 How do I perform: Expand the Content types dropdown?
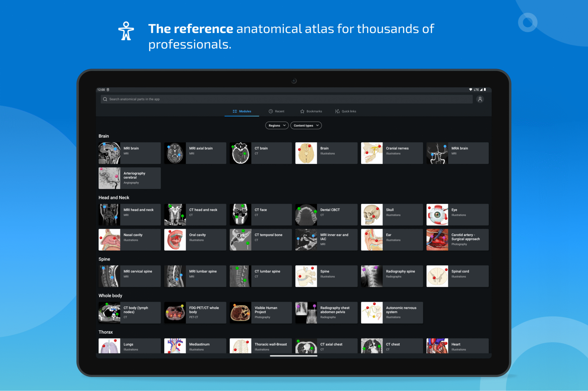pos(306,125)
